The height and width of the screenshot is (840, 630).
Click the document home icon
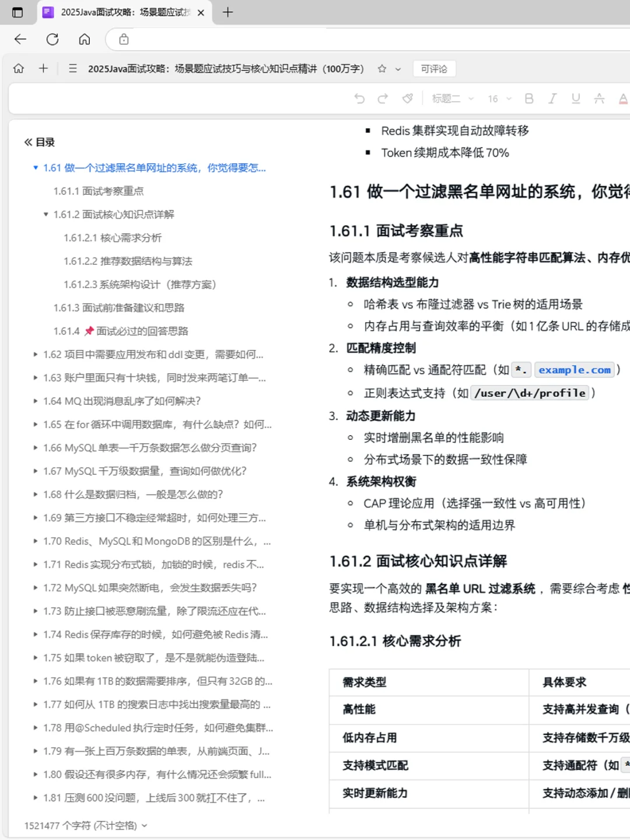tap(19, 68)
